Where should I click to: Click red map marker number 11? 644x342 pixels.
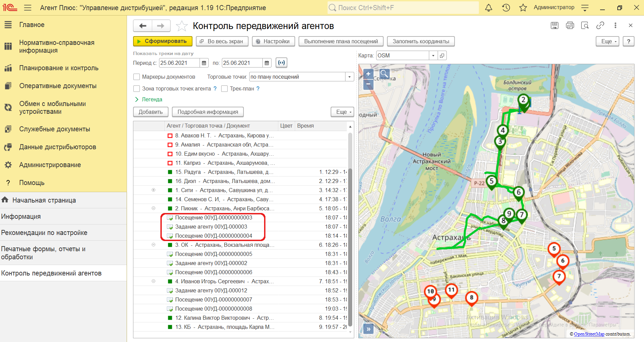point(451,291)
